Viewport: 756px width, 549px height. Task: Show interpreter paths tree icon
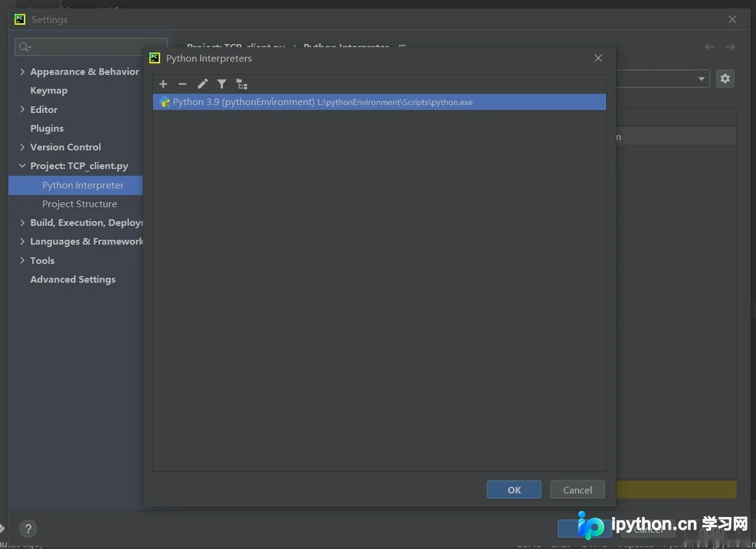click(242, 84)
